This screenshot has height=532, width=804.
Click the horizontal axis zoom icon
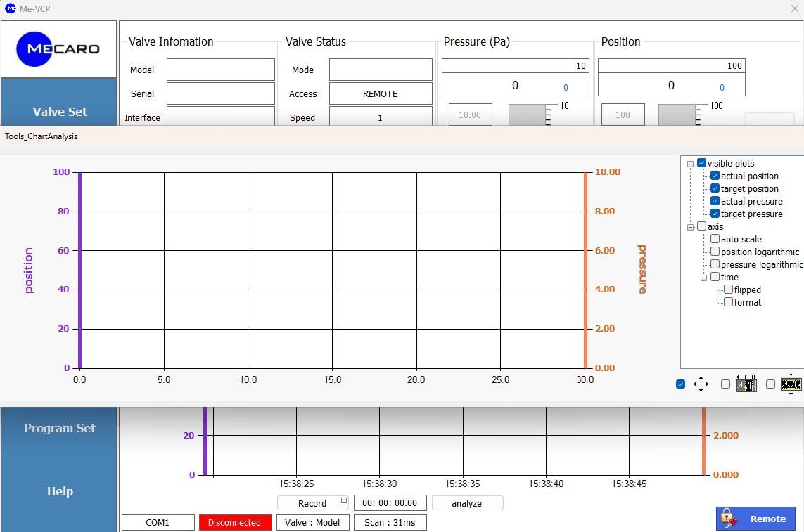[x=746, y=384]
